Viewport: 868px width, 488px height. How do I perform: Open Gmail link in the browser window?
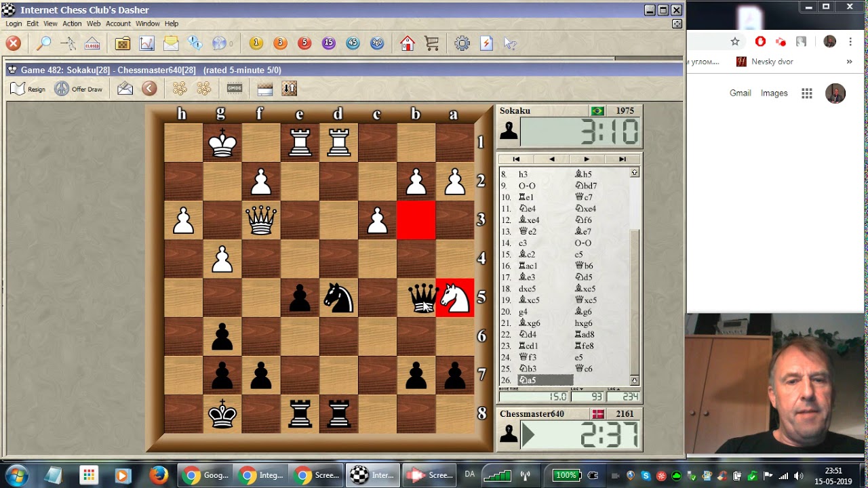click(x=740, y=93)
